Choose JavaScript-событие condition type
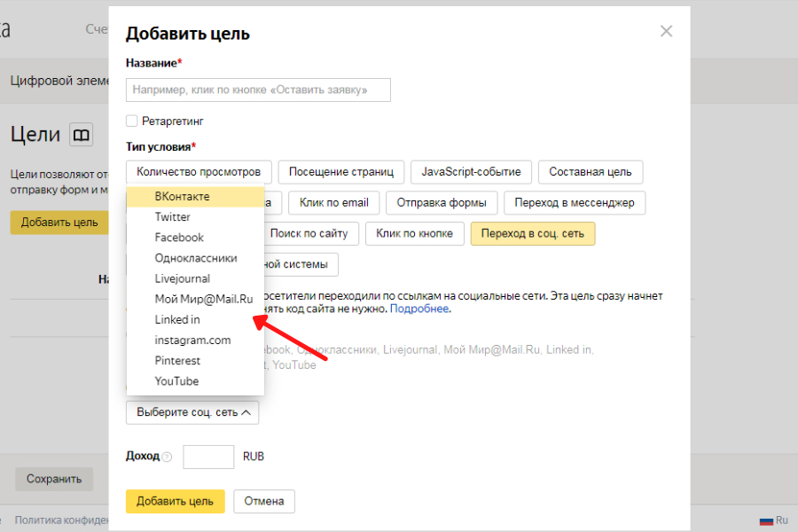This screenshot has width=798, height=532. (x=471, y=172)
